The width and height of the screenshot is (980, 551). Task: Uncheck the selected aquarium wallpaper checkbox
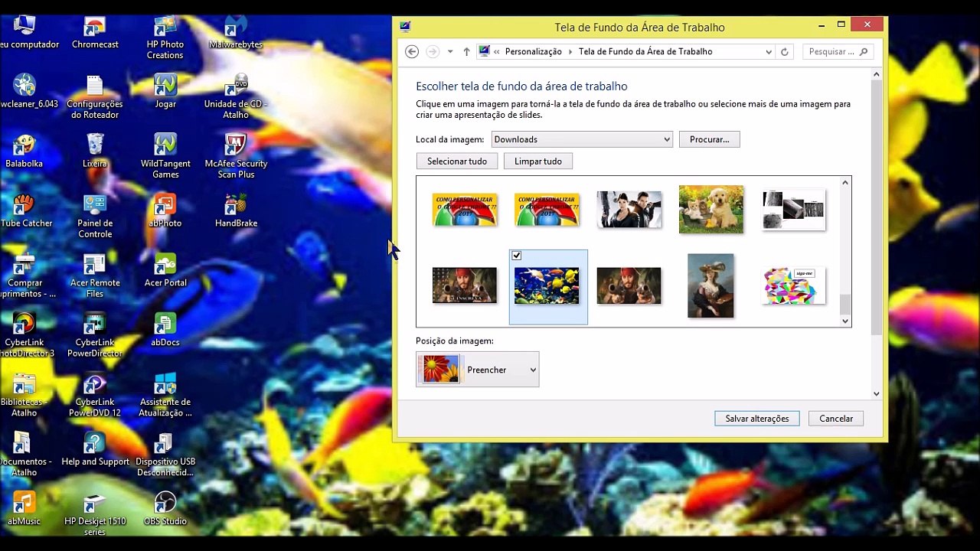(517, 256)
